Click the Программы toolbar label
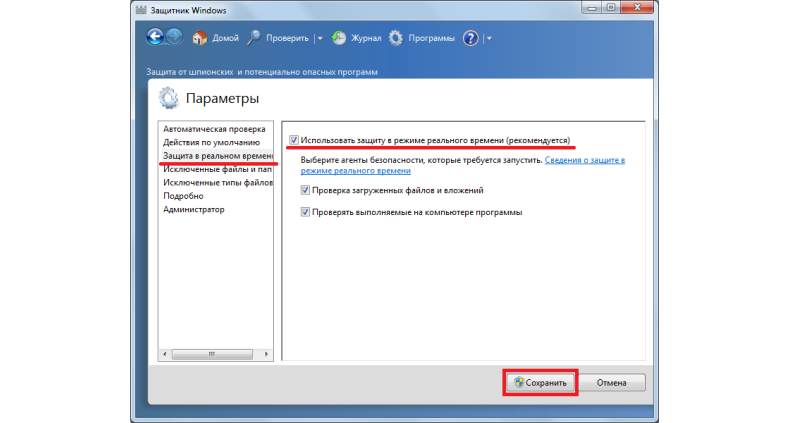The image size is (800, 423). coord(432,38)
